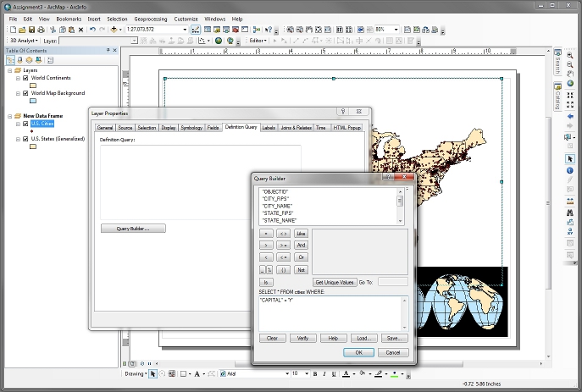This screenshot has width=582, height=392.
Task: Select List By Source icon in Table Of Contents
Action: [19, 60]
